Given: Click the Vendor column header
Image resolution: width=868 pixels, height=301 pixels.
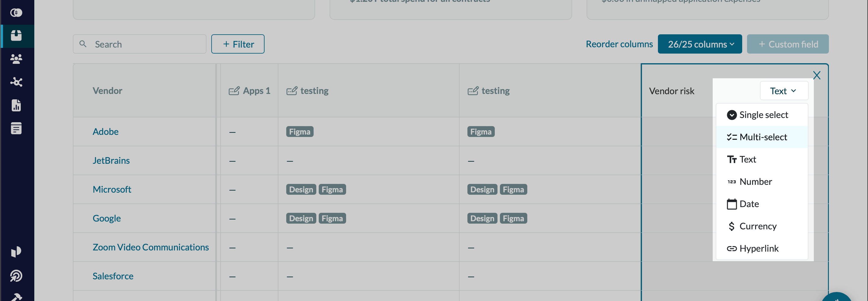Looking at the screenshot, I should click(x=107, y=90).
